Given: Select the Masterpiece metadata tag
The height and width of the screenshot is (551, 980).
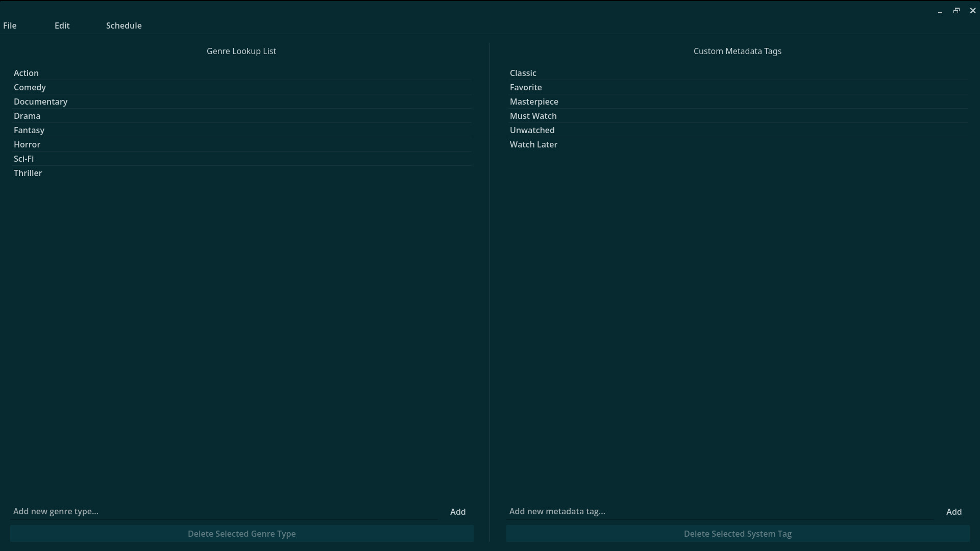Looking at the screenshot, I should coord(738,102).
